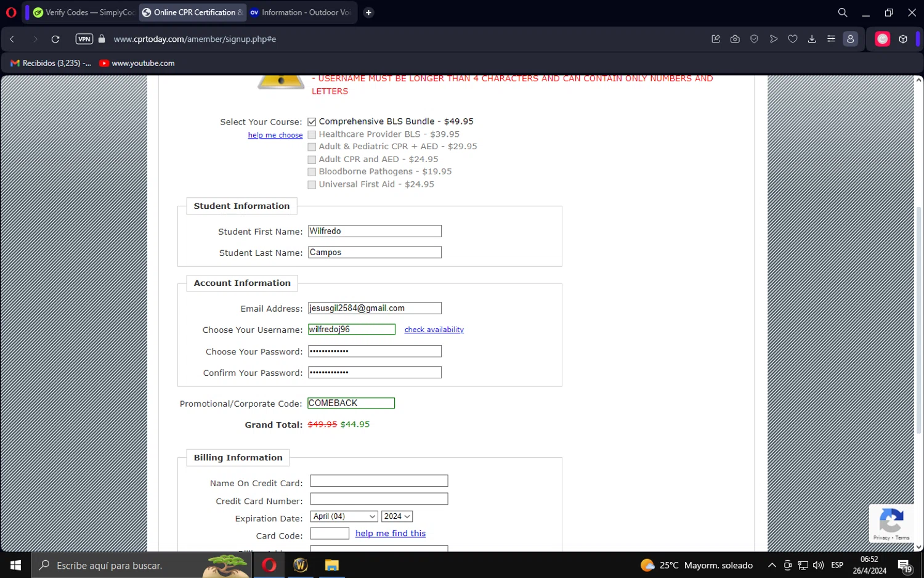
Task: Open File Explorer in taskbar
Action: click(332, 565)
